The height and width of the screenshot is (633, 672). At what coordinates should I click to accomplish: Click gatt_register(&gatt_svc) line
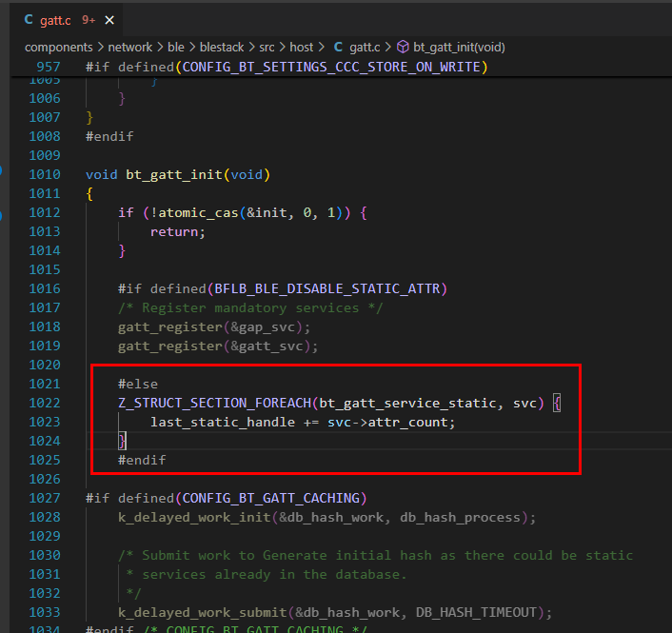coord(218,346)
